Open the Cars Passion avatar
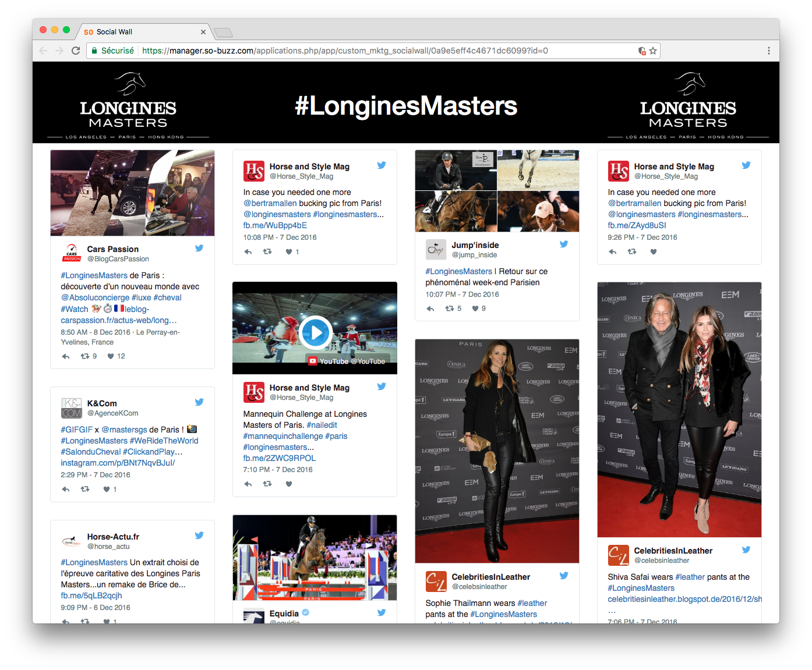This screenshot has height=670, width=812. 72,253
